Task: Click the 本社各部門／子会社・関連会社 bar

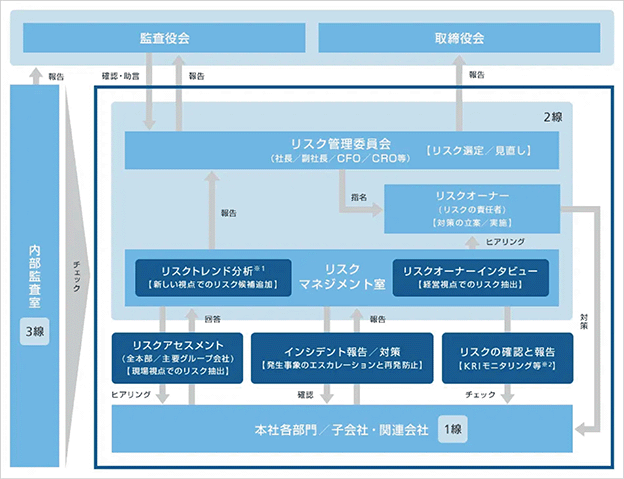Action: pos(342,429)
